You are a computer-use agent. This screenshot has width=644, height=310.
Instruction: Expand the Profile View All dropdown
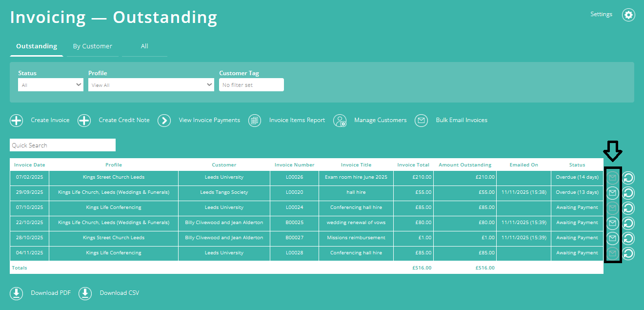pyautogui.click(x=151, y=84)
